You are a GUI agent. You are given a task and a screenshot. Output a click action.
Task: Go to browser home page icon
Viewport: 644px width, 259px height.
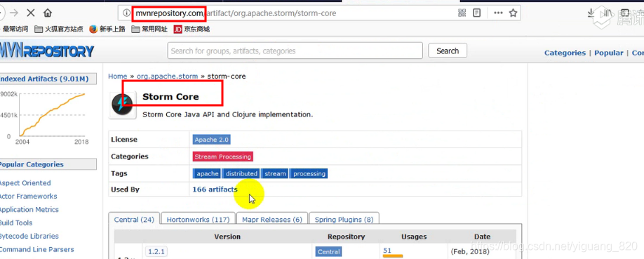pos(48,13)
